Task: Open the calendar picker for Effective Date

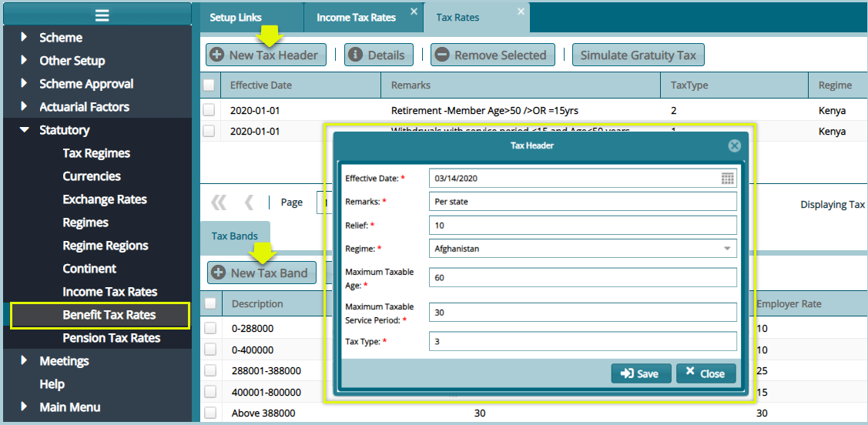Action: point(727,179)
